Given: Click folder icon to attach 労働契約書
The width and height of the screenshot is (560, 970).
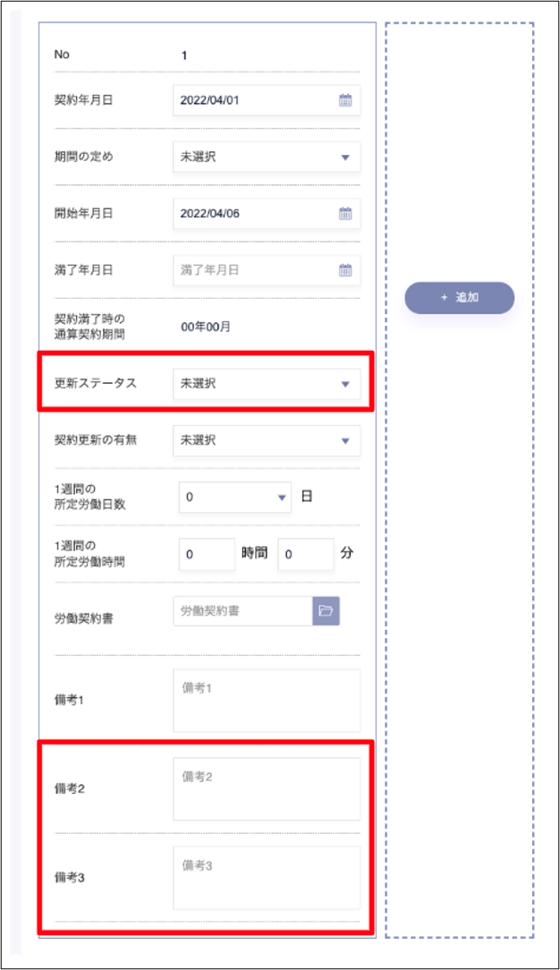Looking at the screenshot, I should point(326,611).
